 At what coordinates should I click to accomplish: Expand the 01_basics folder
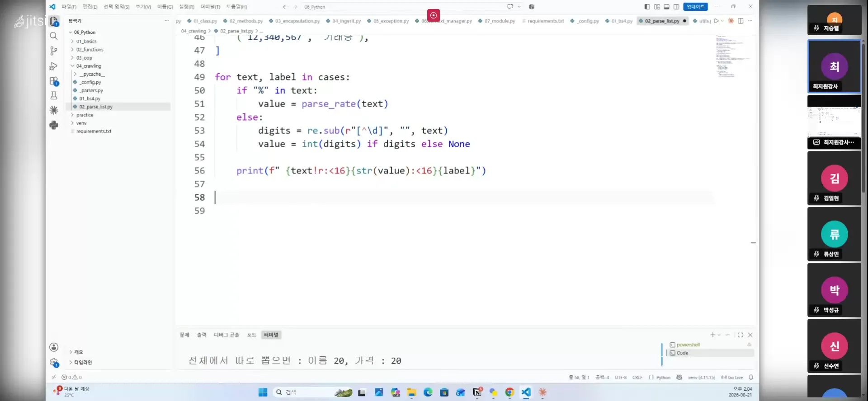click(x=86, y=41)
